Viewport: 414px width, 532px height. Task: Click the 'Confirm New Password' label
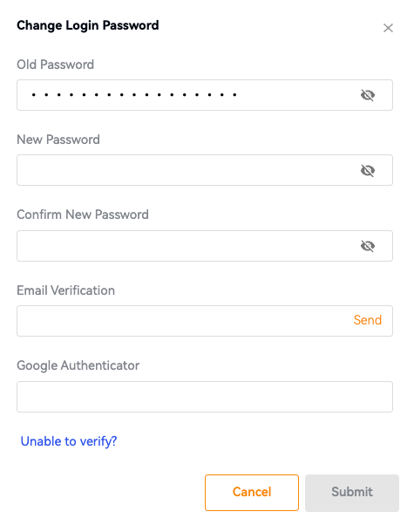click(x=83, y=215)
